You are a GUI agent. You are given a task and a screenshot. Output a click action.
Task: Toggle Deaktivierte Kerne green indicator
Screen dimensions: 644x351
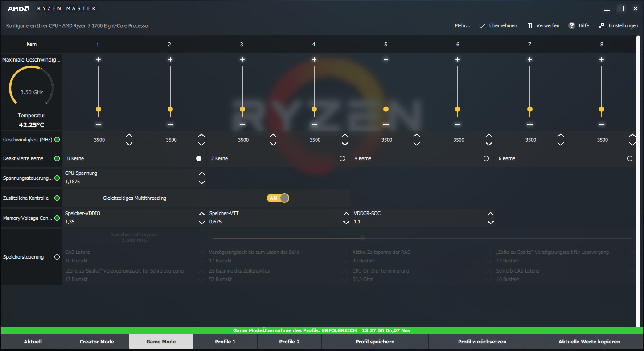[x=57, y=158]
